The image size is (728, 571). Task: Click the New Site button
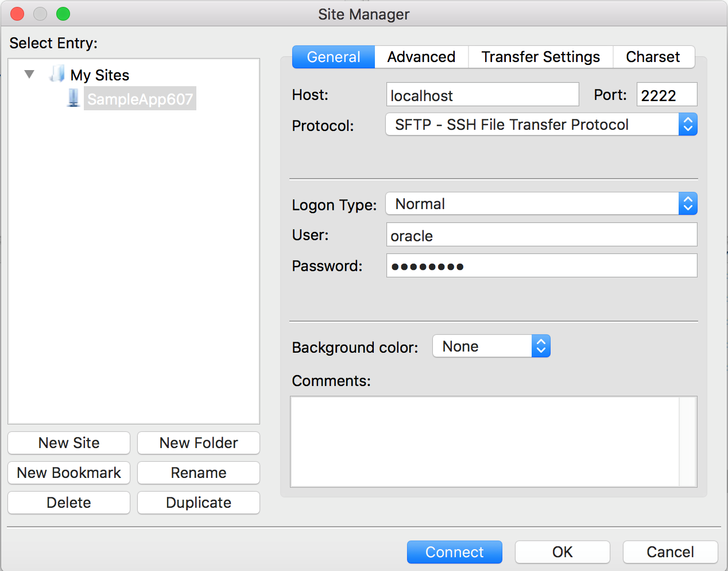click(x=69, y=443)
